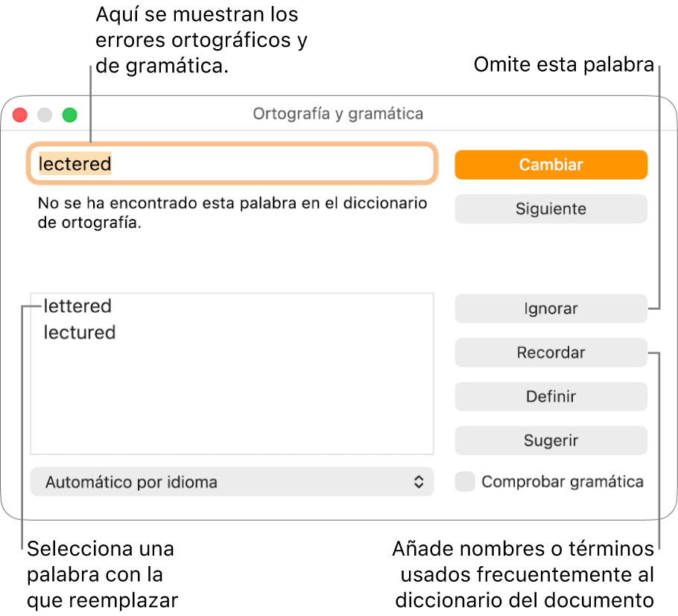The image size is (678, 616).
Task: Go to next error with Siguiente
Action: point(551,209)
